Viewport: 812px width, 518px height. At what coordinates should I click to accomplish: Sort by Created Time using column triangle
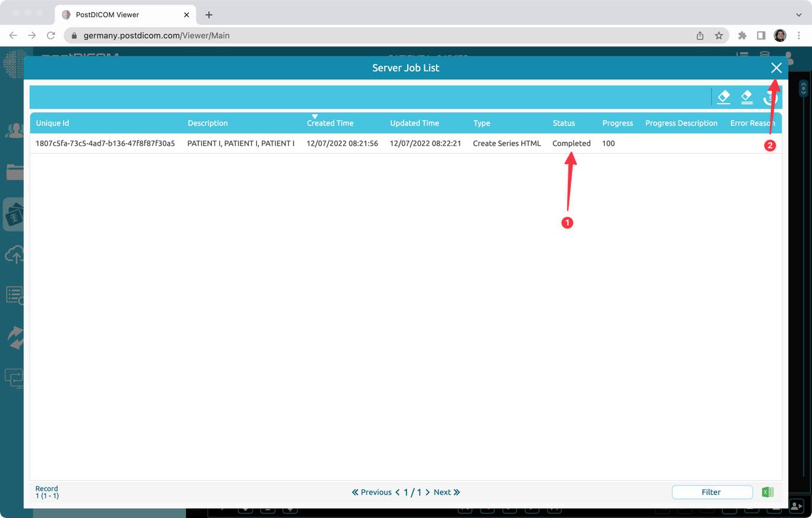315,116
